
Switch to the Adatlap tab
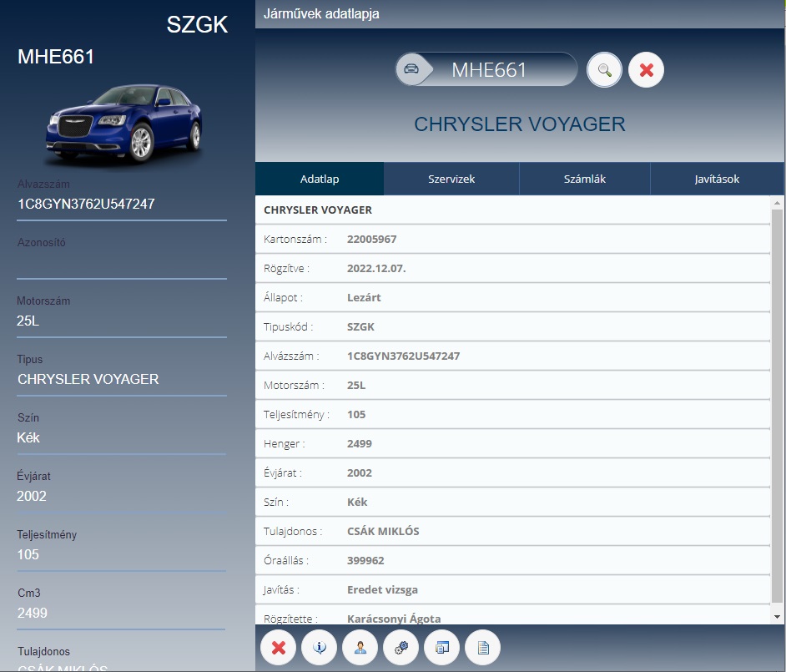click(x=320, y=179)
